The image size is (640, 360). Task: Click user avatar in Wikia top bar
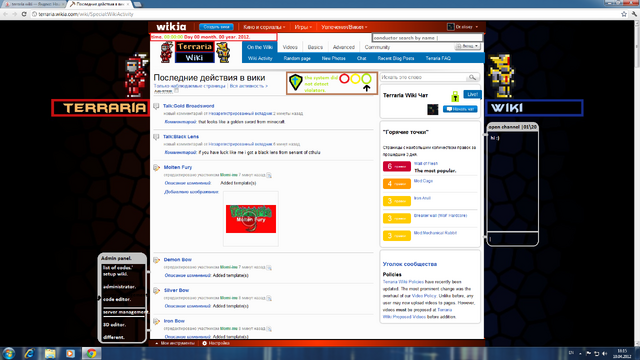451,27
